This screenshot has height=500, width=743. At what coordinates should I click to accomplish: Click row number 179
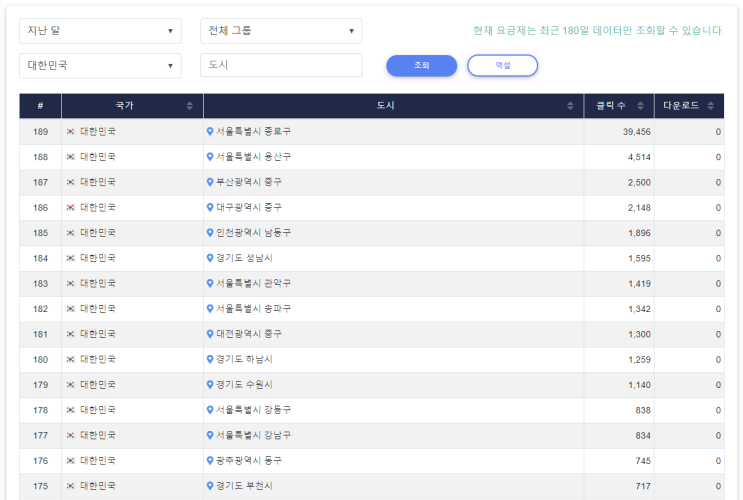pos(40,385)
